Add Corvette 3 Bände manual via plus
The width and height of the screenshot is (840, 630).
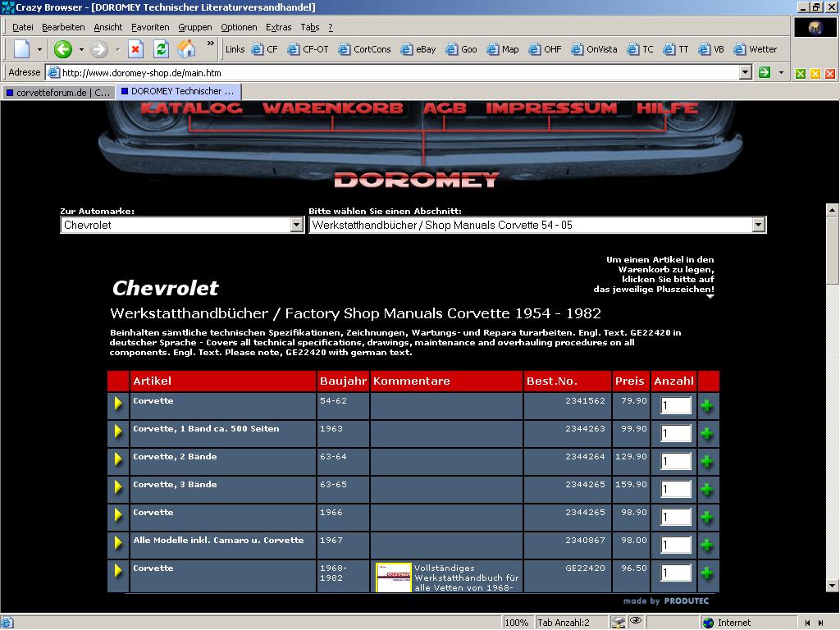point(707,489)
